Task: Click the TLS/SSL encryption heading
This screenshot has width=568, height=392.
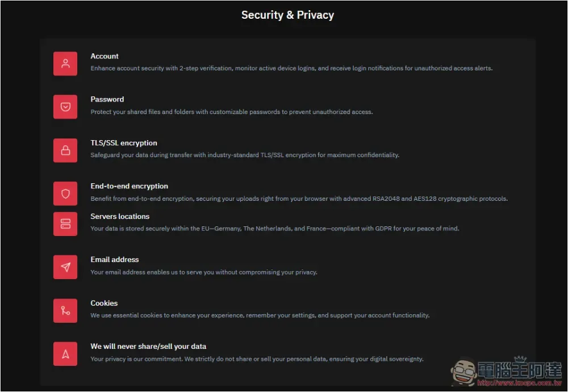Action: [124, 143]
